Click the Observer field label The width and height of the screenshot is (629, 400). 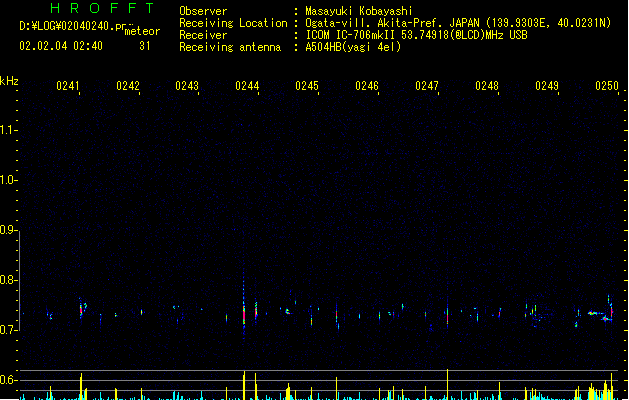pos(203,11)
